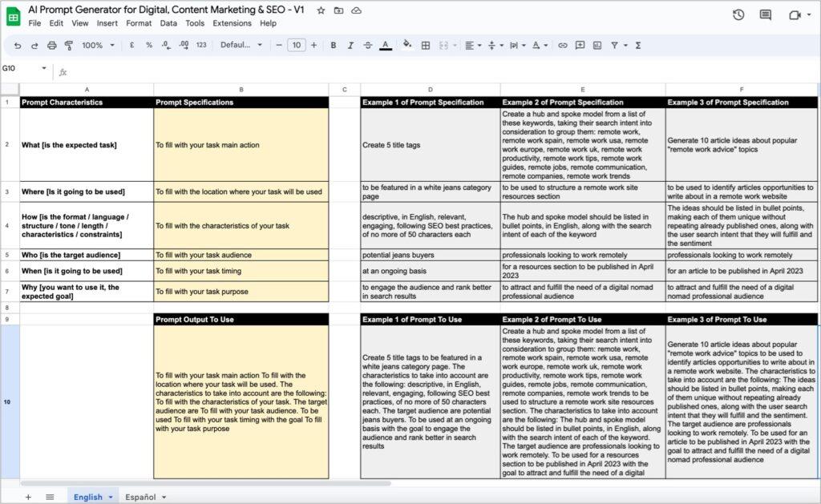821x504 pixels.
Task: Switch to the English sheet tab
Action: [x=88, y=498]
